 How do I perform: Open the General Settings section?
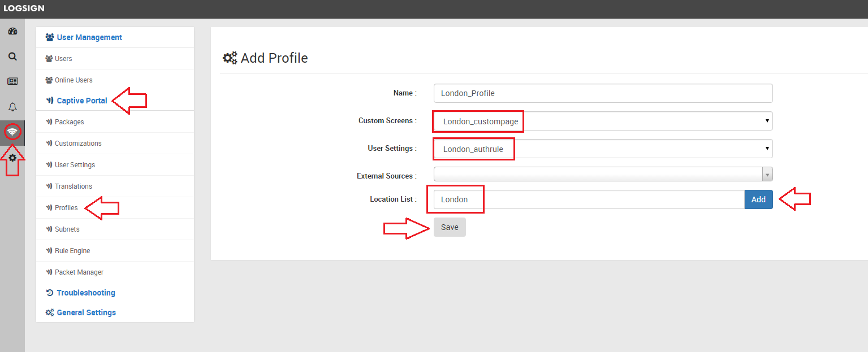87,312
